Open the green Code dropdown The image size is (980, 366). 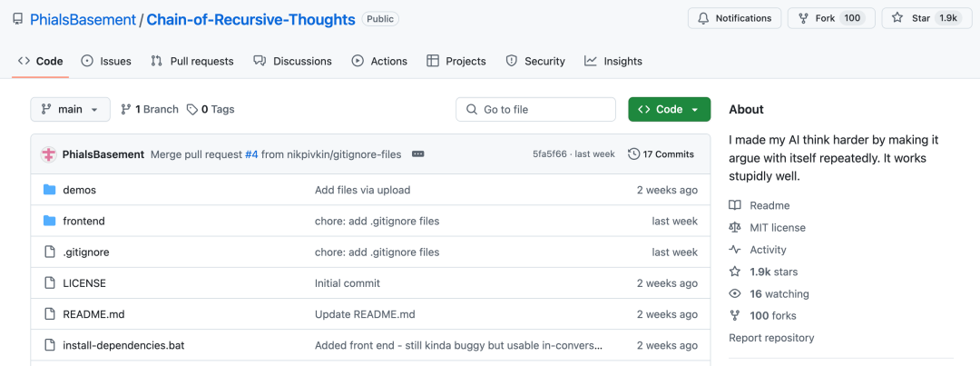(669, 109)
